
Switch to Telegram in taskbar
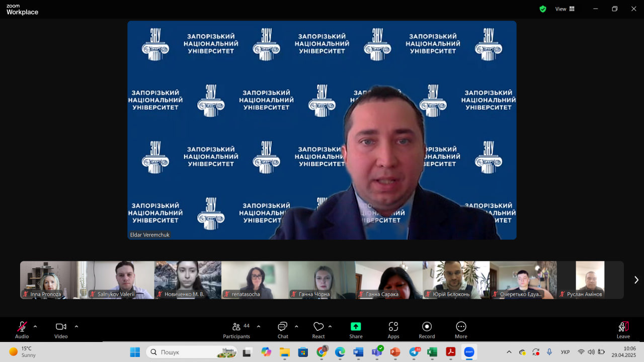414,352
